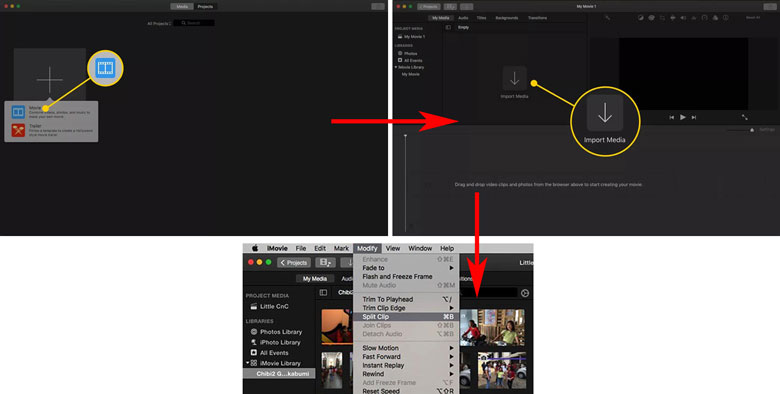Open the color balance adjustment icon

(x=641, y=18)
